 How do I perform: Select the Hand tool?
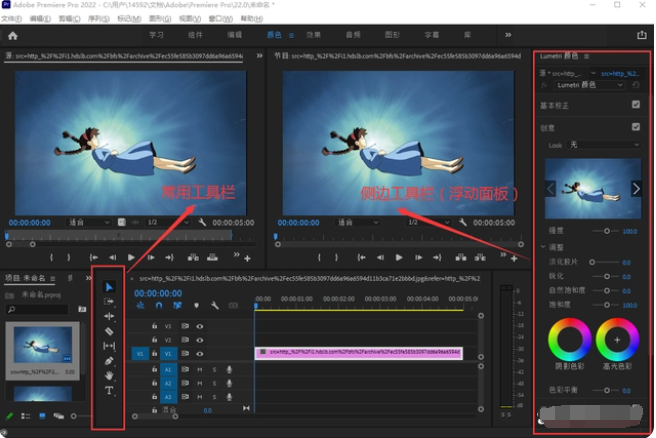tap(109, 375)
